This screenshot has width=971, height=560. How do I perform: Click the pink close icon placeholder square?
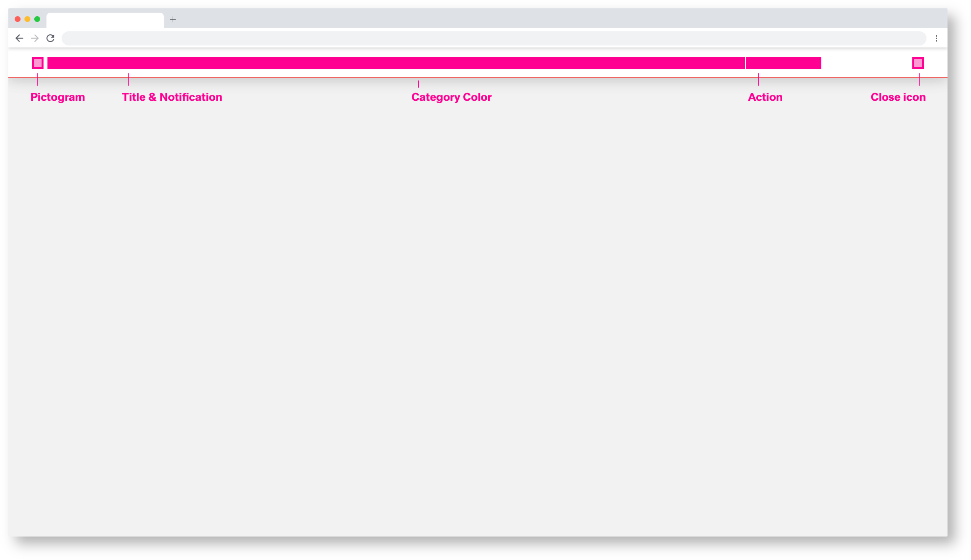(x=918, y=63)
